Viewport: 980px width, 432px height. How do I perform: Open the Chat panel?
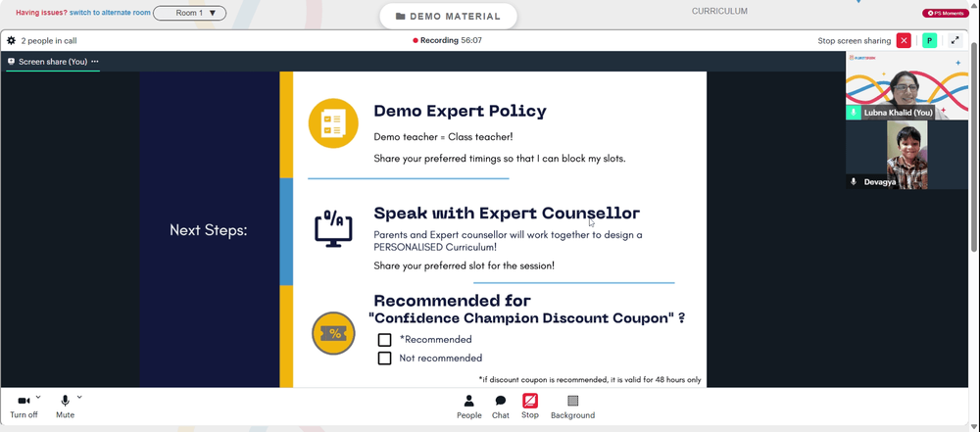pyautogui.click(x=501, y=407)
